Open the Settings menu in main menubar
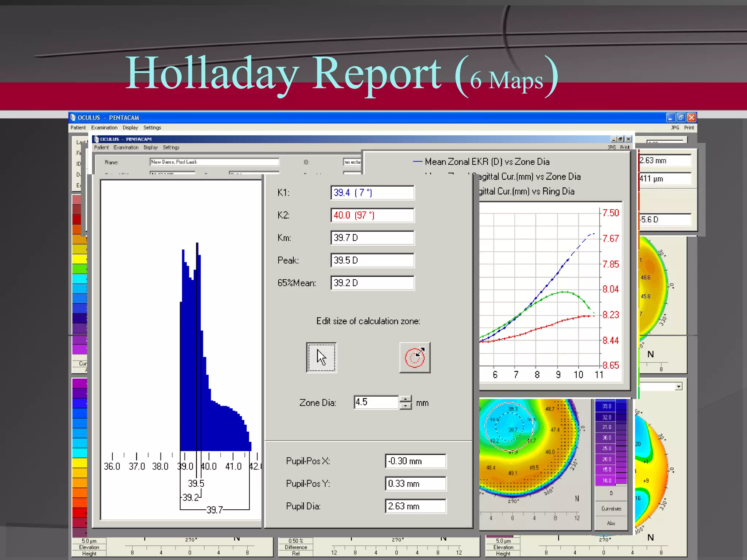The width and height of the screenshot is (747, 560). pos(152,128)
